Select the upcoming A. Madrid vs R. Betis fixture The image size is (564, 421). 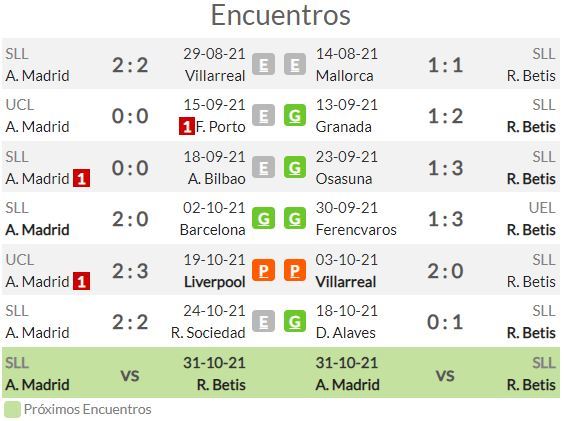281,373
